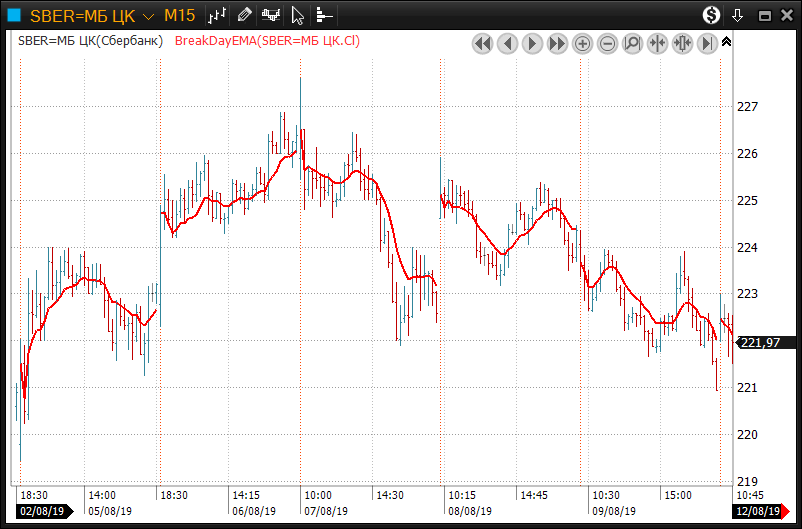Screen dimensions: 802x529
Task: Click the BreakDayEMA indicator label
Action: tap(267, 41)
